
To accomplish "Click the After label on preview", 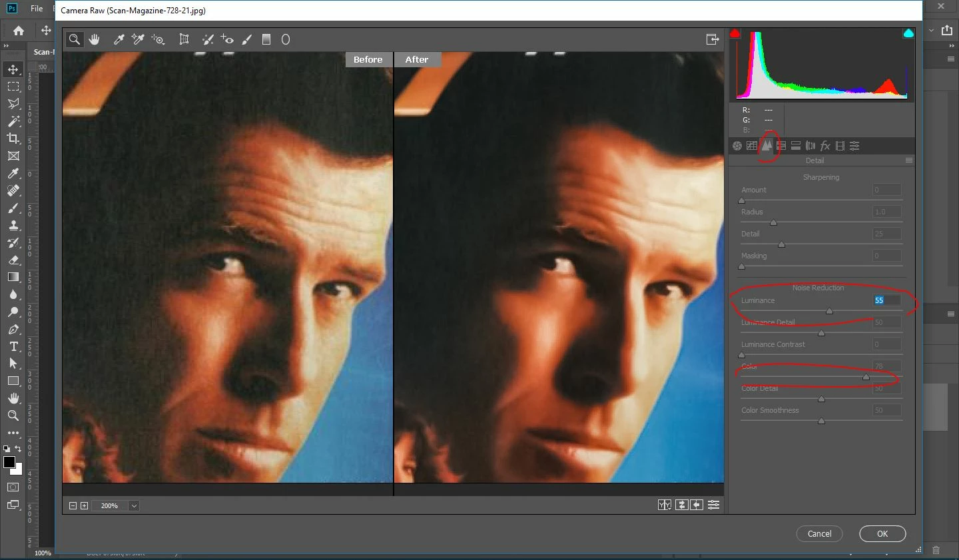I will [417, 59].
